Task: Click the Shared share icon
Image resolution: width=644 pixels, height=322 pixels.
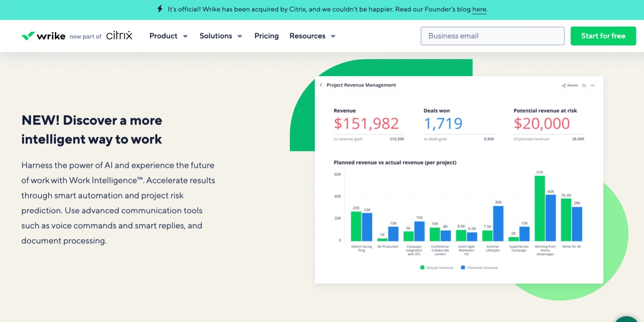Action: pos(564,86)
